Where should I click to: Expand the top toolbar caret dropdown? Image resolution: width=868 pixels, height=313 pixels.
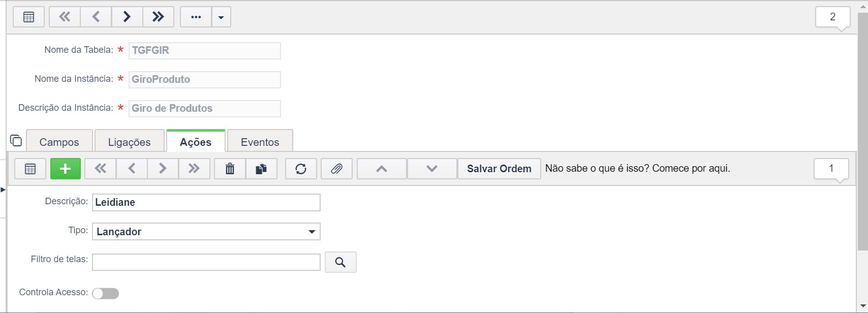[x=221, y=17]
